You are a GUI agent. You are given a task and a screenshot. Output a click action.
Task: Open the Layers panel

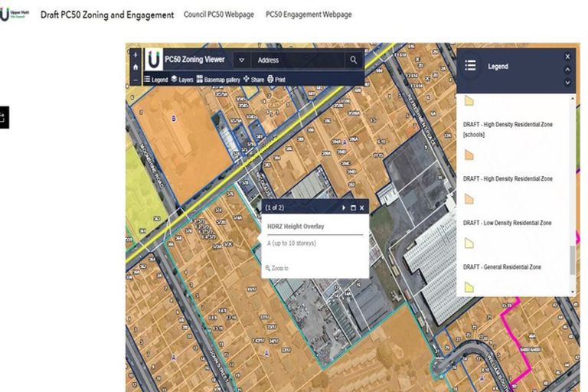[181, 79]
